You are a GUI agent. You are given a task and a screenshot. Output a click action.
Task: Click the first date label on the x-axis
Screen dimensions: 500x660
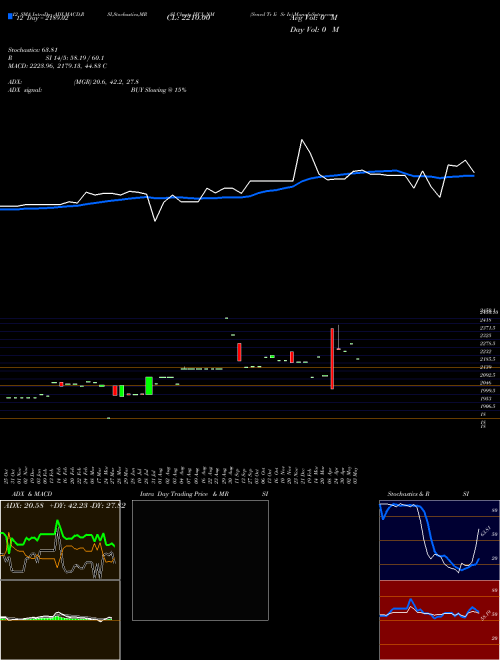click(8, 476)
